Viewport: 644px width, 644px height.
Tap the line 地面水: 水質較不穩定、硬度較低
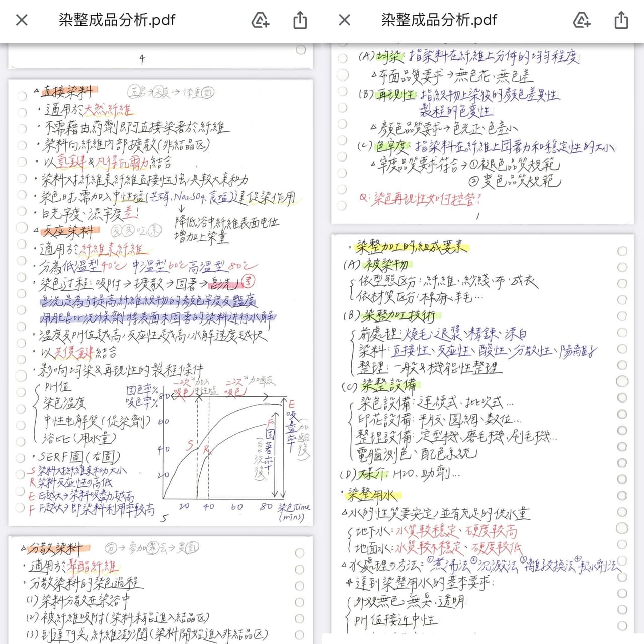coord(439,548)
